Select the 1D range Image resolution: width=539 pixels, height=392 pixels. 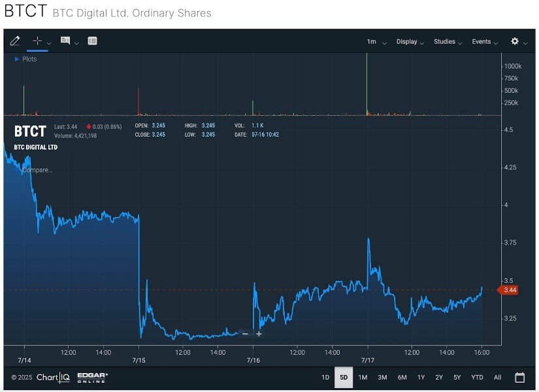pos(325,377)
